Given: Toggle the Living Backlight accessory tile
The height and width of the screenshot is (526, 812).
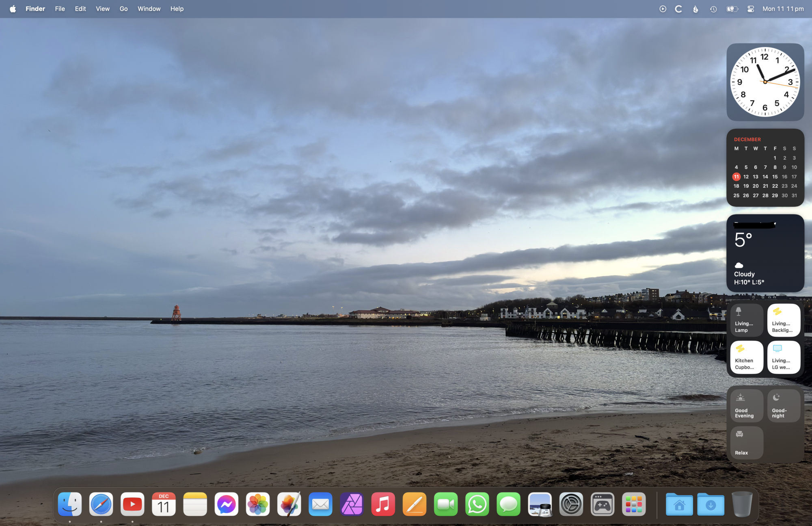Looking at the screenshot, I should click(783, 320).
